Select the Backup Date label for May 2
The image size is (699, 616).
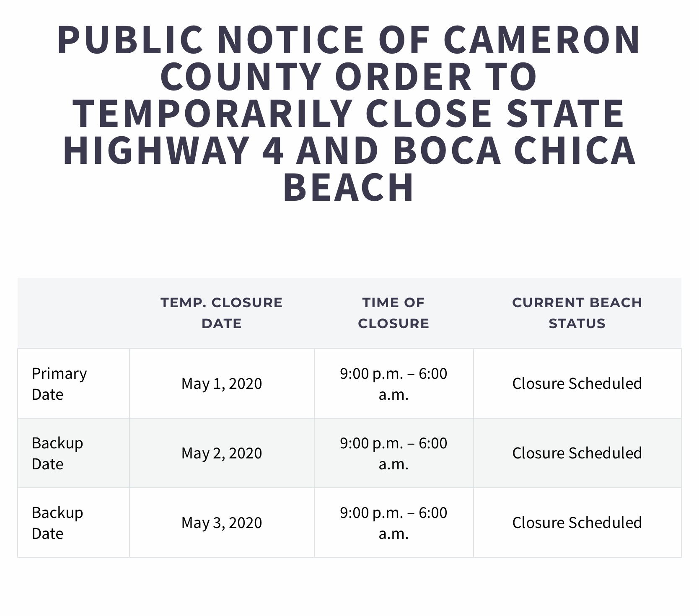[x=57, y=453]
